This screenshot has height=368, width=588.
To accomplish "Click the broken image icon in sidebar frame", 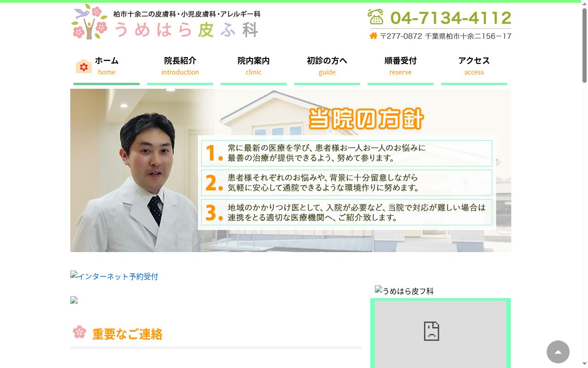I will coord(431,331).
